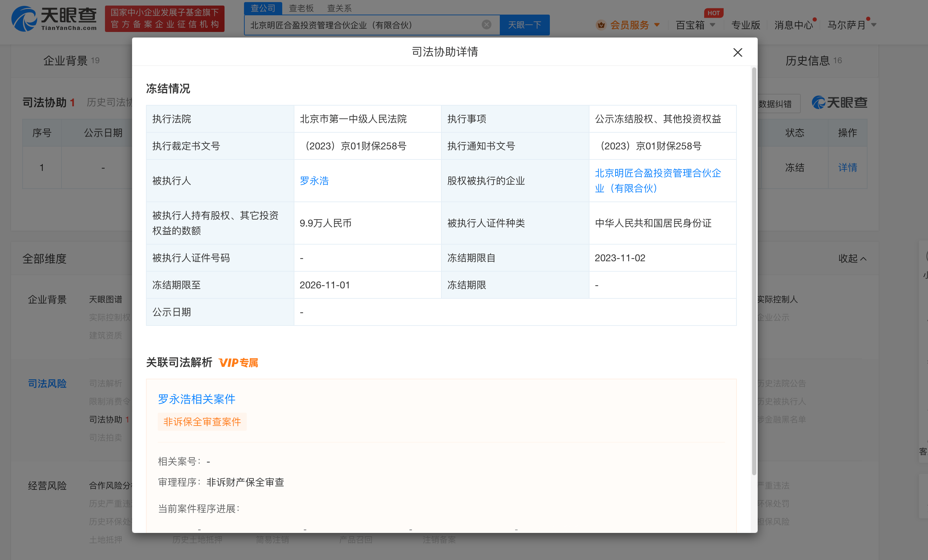Open 消息中心
The height and width of the screenshot is (560, 928).
[x=793, y=25]
